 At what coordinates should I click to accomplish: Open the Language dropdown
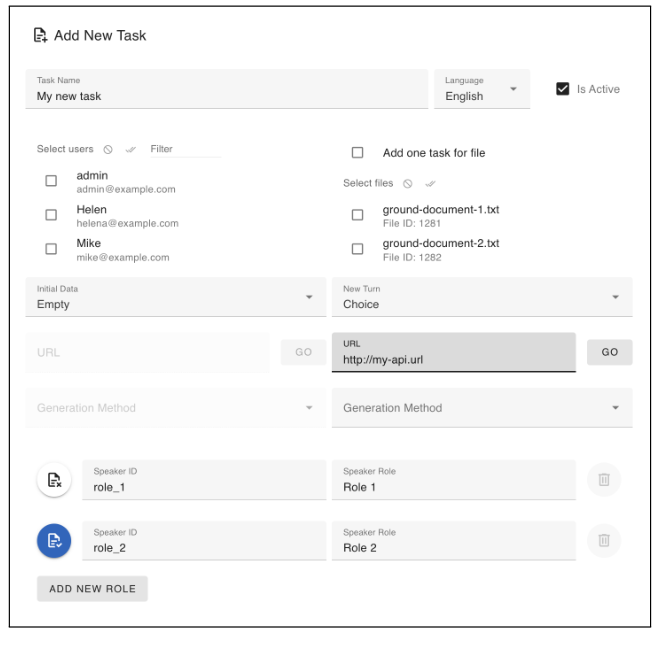coord(481,90)
